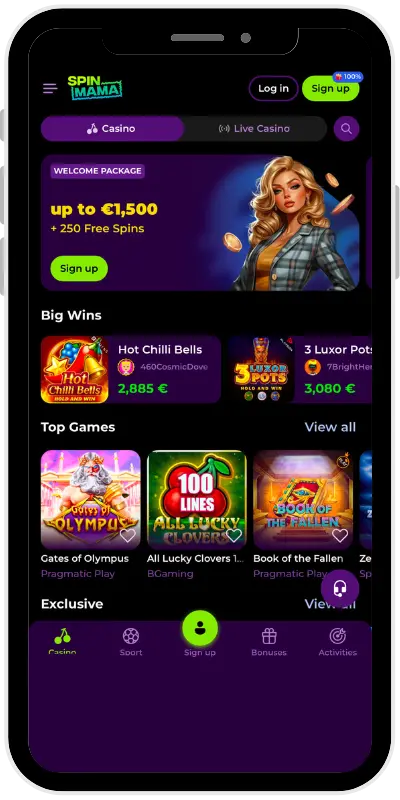Favorite Gates of Olympus with heart icon
Viewport: 400px width, 800px height.
point(128,535)
